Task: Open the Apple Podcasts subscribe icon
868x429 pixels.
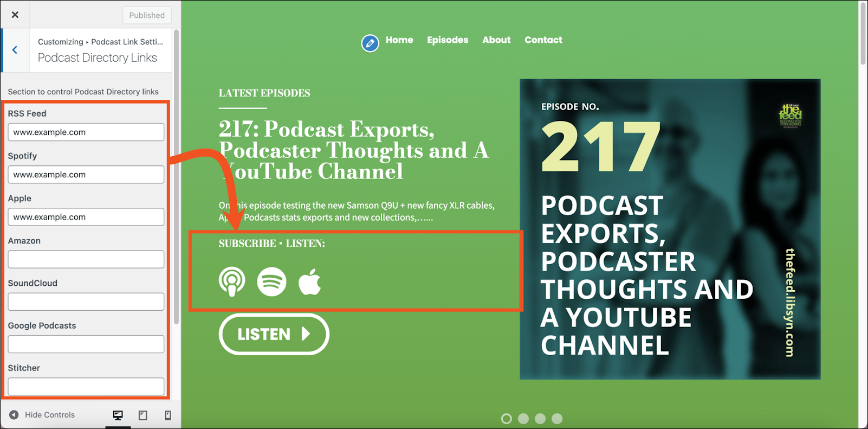Action: (232, 282)
